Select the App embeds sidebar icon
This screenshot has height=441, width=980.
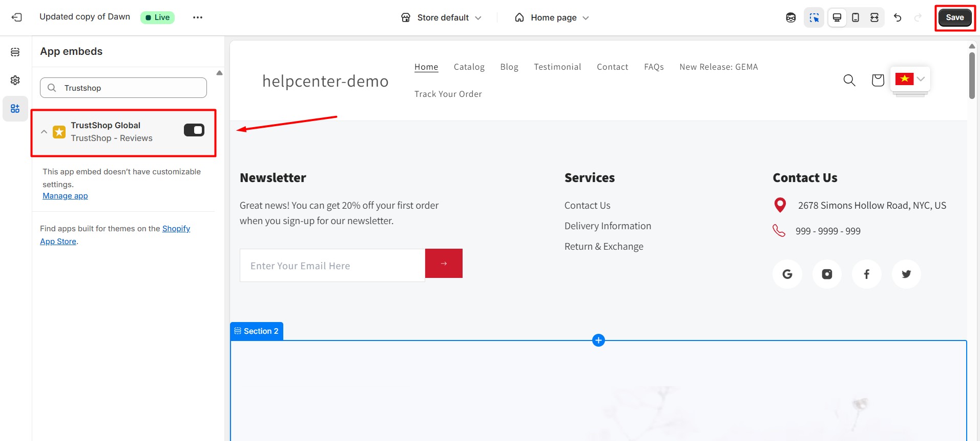[x=15, y=109]
